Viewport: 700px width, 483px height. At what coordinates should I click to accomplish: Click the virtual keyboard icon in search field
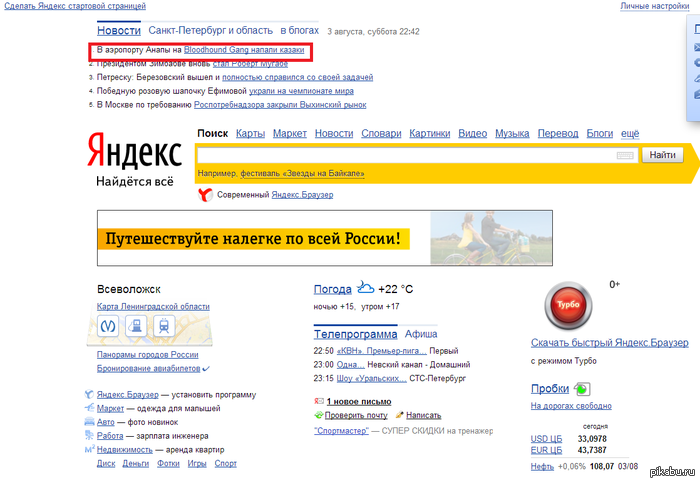[625, 155]
